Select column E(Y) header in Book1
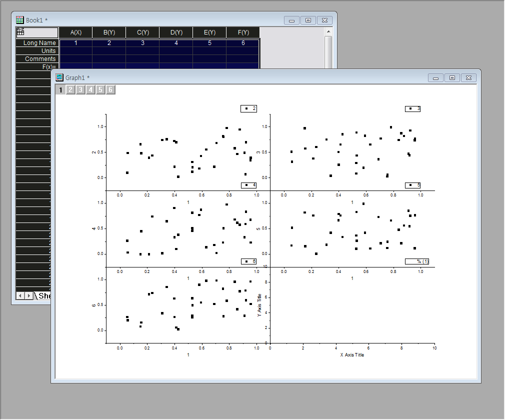505x420 pixels. coord(209,32)
